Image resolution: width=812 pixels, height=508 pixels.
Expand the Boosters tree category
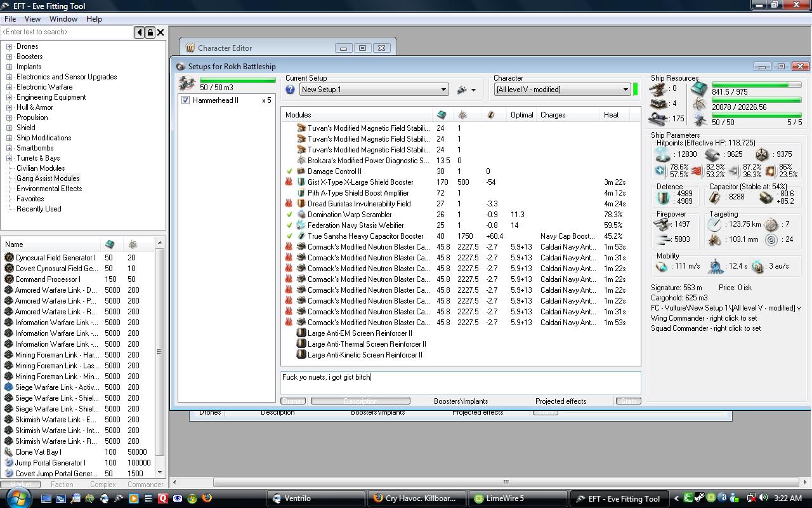point(9,57)
